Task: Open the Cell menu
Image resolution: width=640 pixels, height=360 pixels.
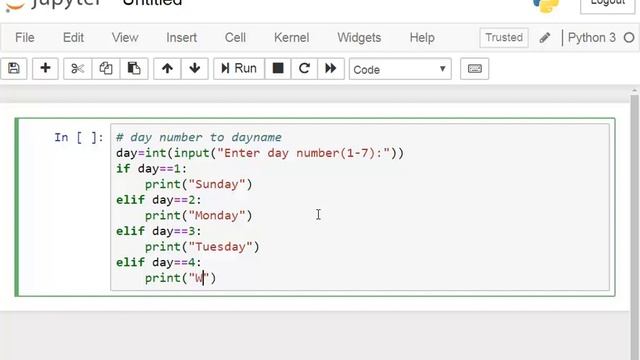Action: tap(235, 38)
